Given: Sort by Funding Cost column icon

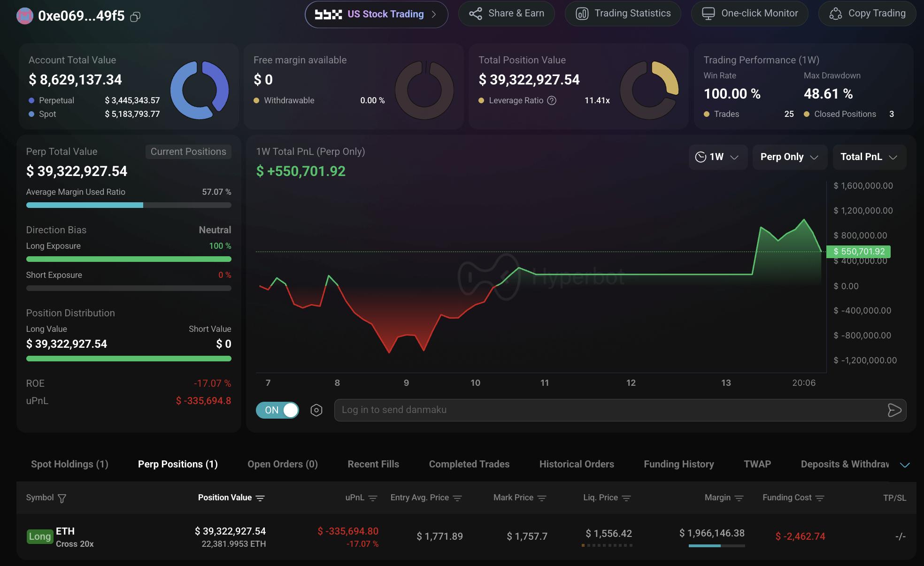Looking at the screenshot, I should click(820, 498).
